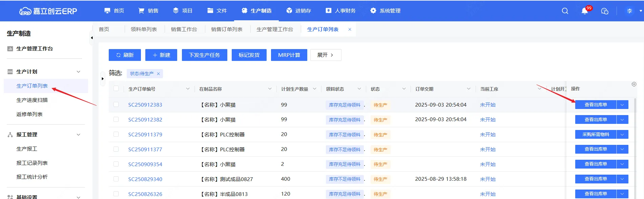The image size is (644, 199).
Task: Open 生产进度扫描 in the sidebar
Action: click(32, 100)
